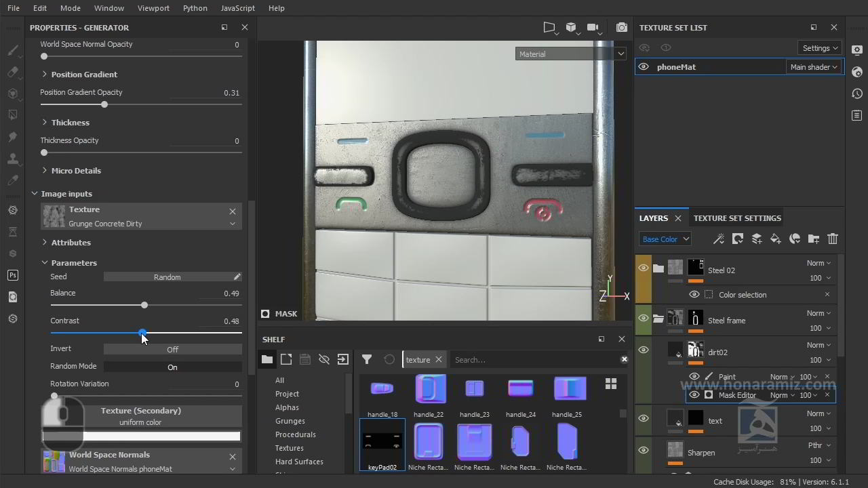Click the shelf hidden eye-slash icon

[324, 359]
